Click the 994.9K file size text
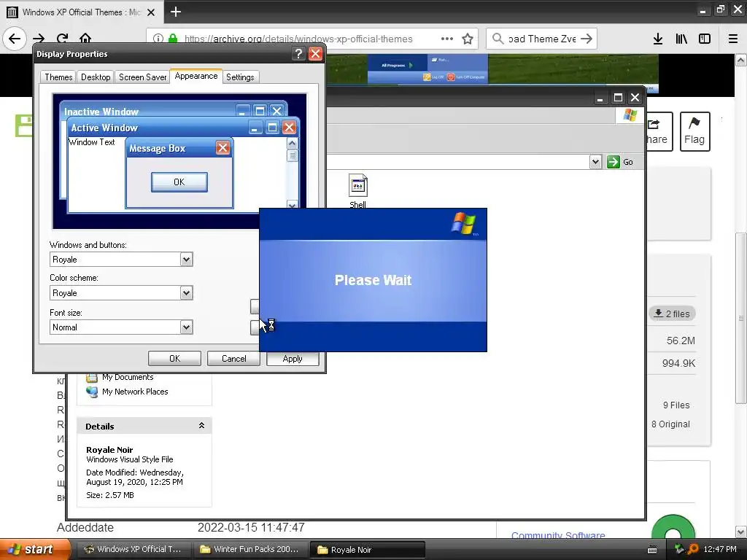Image resolution: width=747 pixels, height=560 pixels. [x=678, y=363]
